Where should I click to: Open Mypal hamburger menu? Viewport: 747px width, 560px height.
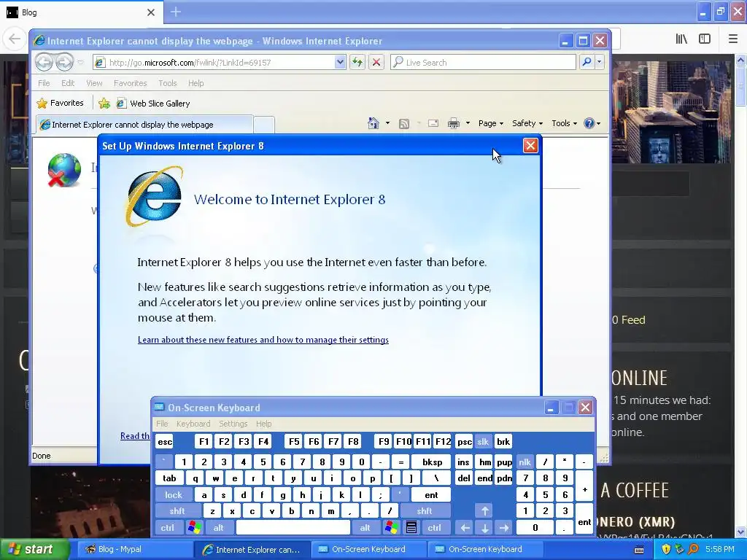click(x=733, y=39)
